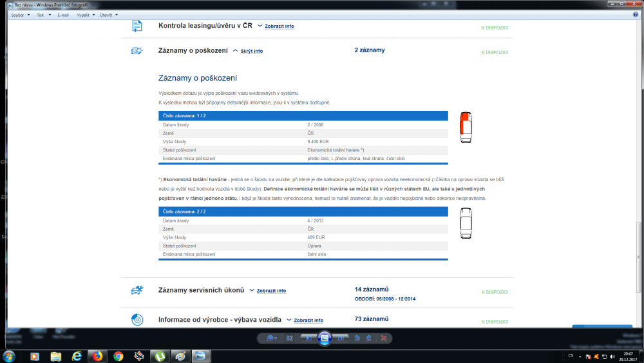Expand the Otevřít dropdown
Image resolution: width=644 pixels, height=363 pixels.
(108, 15)
